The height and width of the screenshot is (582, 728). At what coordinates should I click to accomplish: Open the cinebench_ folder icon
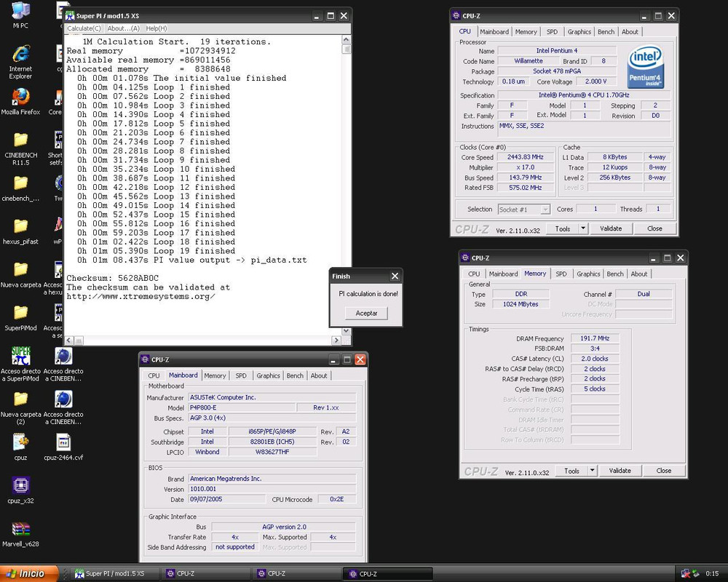click(x=20, y=188)
